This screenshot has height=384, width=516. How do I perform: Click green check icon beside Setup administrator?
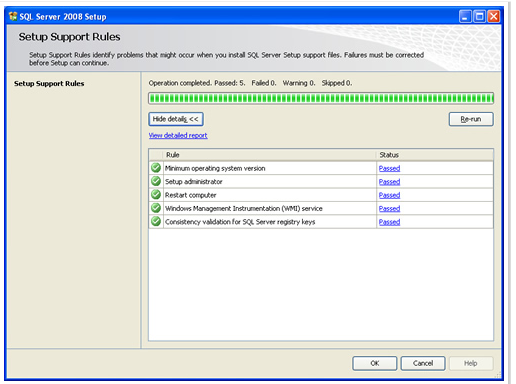(x=156, y=181)
